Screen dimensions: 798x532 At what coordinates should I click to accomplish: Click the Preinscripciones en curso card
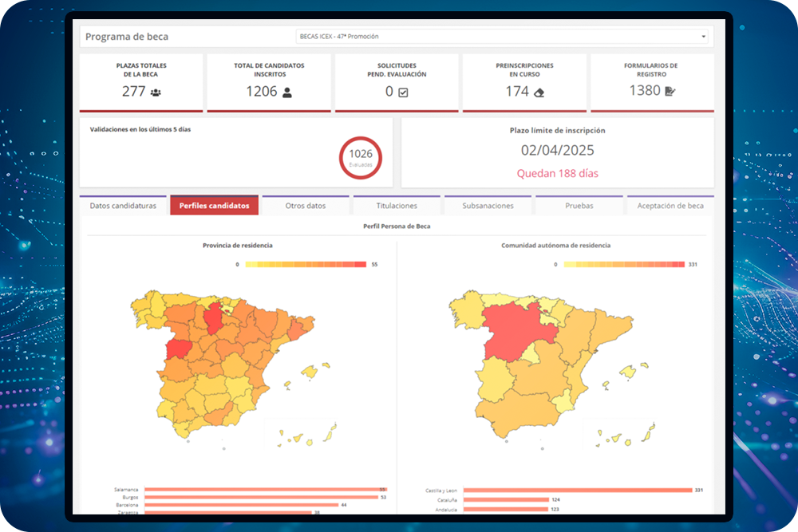(524, 82)
